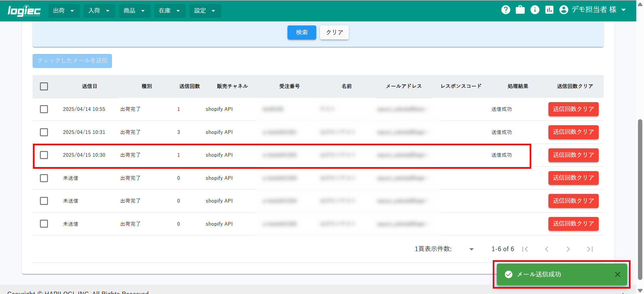Open the 商品 dropdown menu
The height and width of the screenshot is (294, 644).
[135, 11]
